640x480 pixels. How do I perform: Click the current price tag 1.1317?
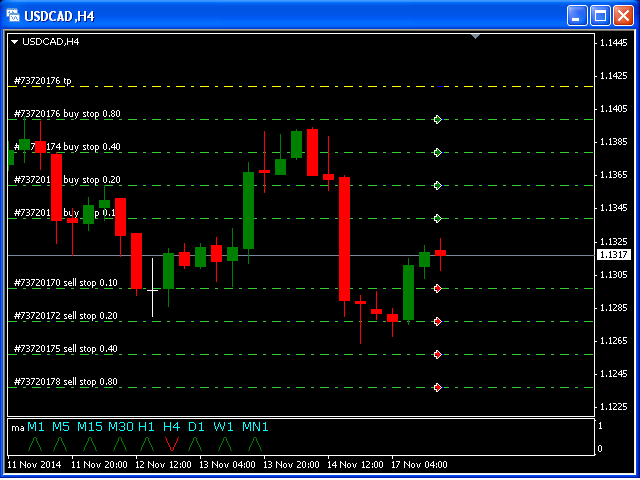(612, 255)
